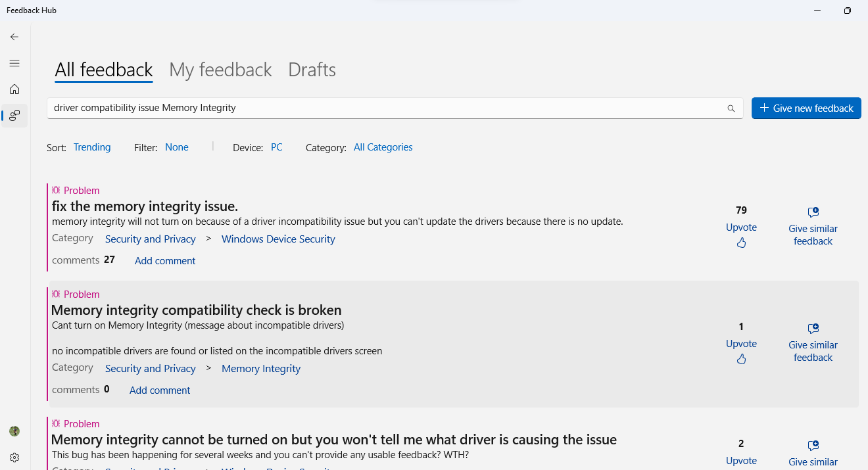Click the 79 upvote count
The height and width of the screenshot is (470, 868).
coord(741,210)
